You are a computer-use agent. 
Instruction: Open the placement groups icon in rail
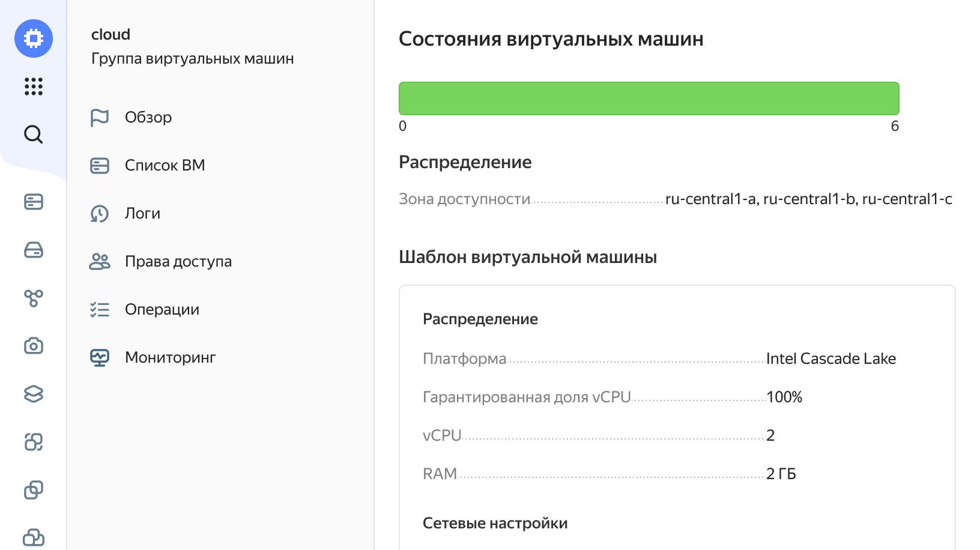coord(34,442)
